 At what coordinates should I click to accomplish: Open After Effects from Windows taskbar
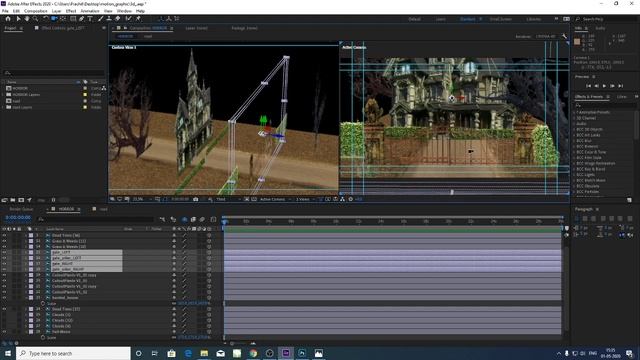(286, 353)
